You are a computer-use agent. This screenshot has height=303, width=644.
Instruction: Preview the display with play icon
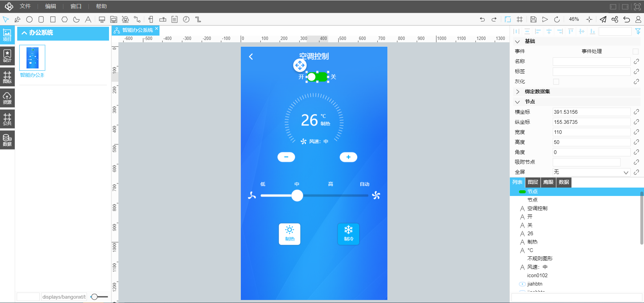(x=545, y=19)
